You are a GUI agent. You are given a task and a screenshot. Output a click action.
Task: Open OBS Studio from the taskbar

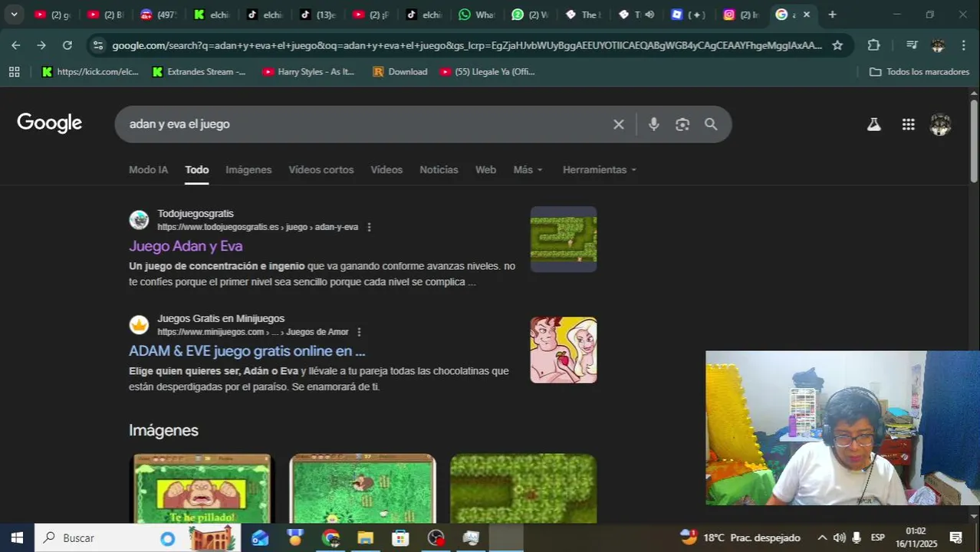tap(436, 537)
